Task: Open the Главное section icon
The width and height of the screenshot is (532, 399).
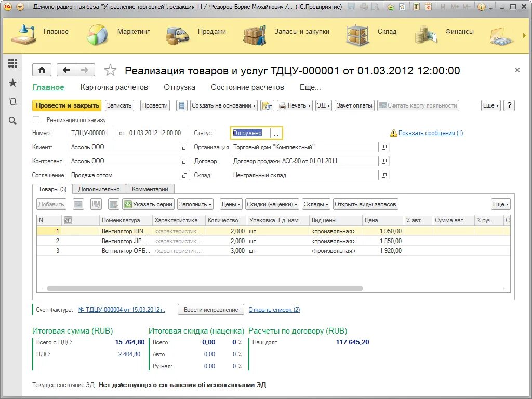Action: [x=24, y=35]
